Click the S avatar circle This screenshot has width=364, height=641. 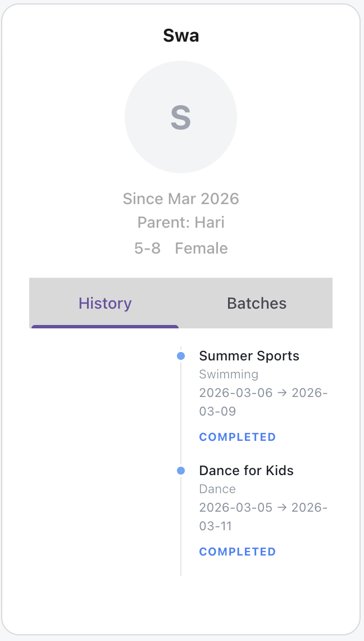click(x=180, y=117)
